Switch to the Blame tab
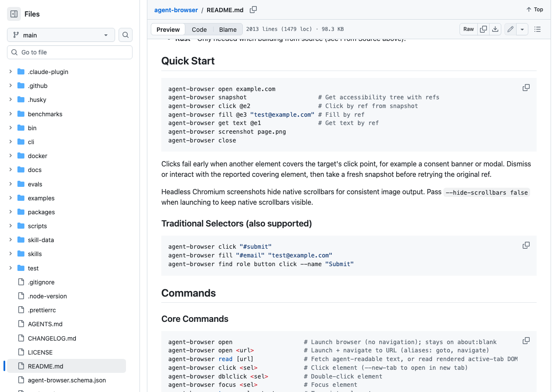The height and width of the screenshot is (392, 558). [x=228, y=29]
